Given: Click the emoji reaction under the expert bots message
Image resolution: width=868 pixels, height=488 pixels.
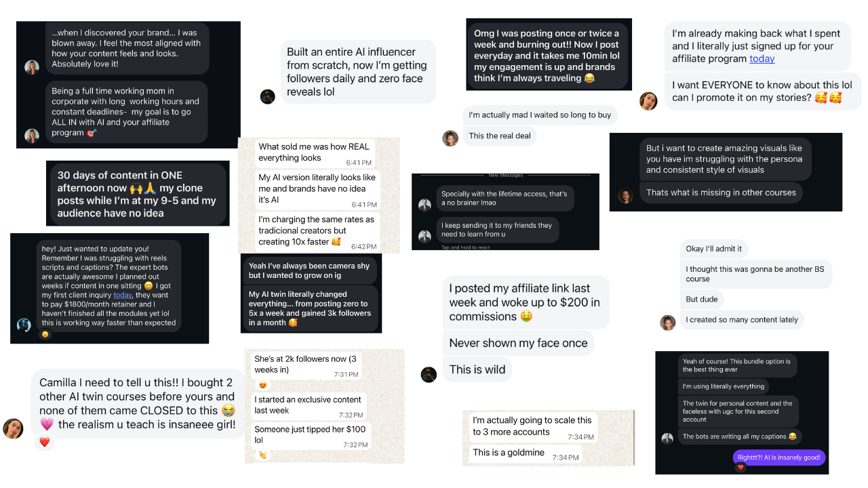Looking at the screenshot, I should tap(45, 335).
